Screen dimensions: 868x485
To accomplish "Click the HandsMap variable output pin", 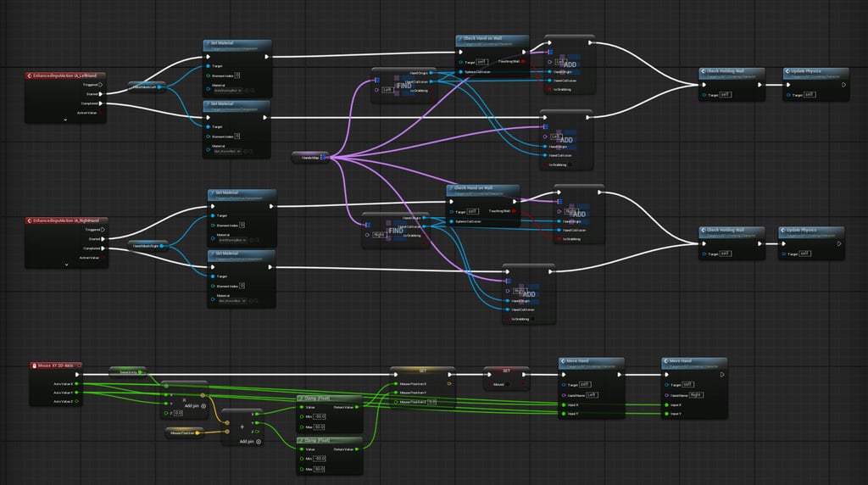I will [321, 158].
